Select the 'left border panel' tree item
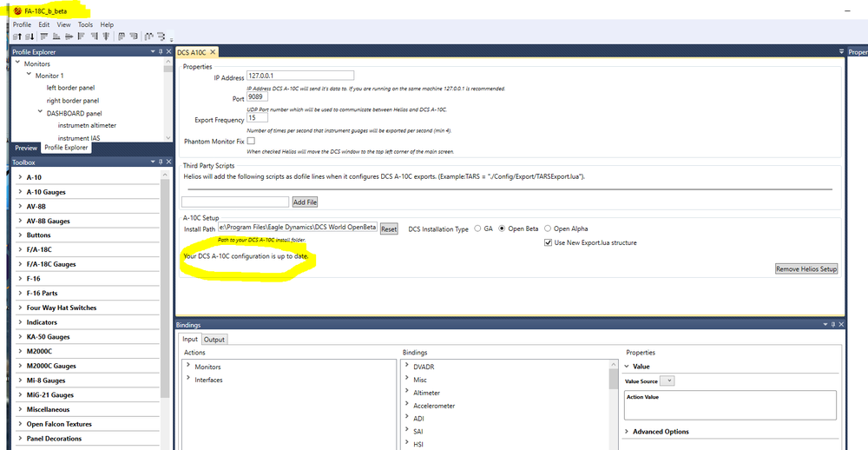Viewport: 868px width, 450px height. point(70,88)
